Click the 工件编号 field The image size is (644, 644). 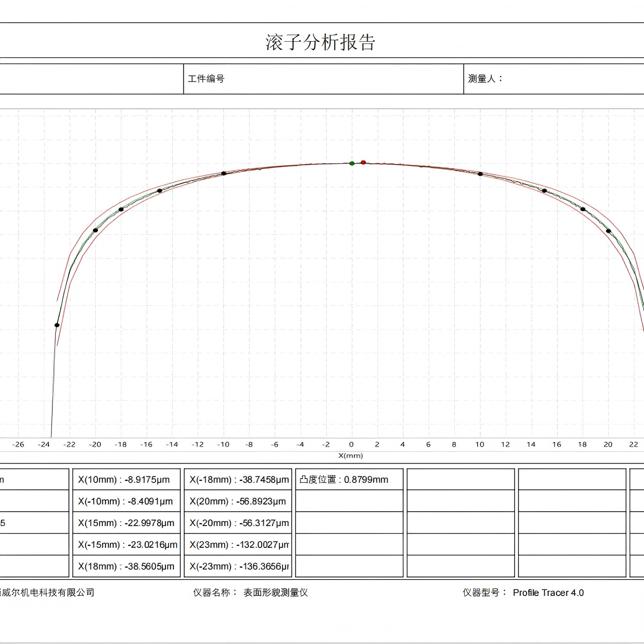pyautogui.click(x=323, y=79)
